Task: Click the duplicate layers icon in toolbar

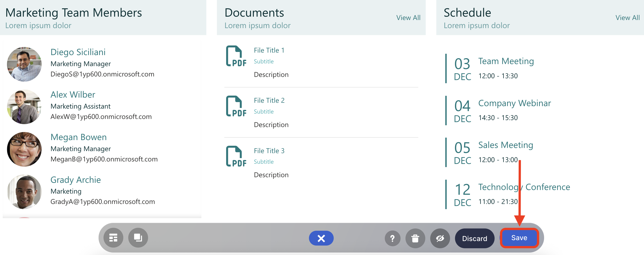Action: pos(138,238)
